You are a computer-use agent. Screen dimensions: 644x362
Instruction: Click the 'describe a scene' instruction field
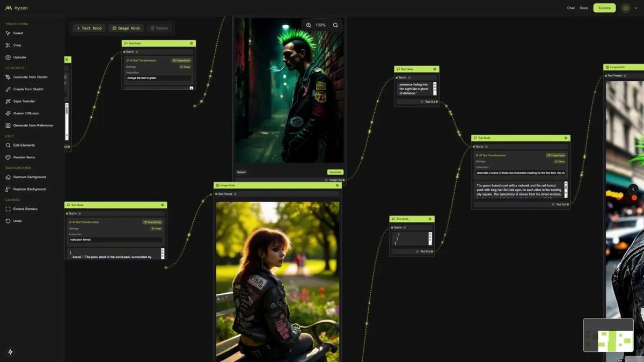(521, 172)
